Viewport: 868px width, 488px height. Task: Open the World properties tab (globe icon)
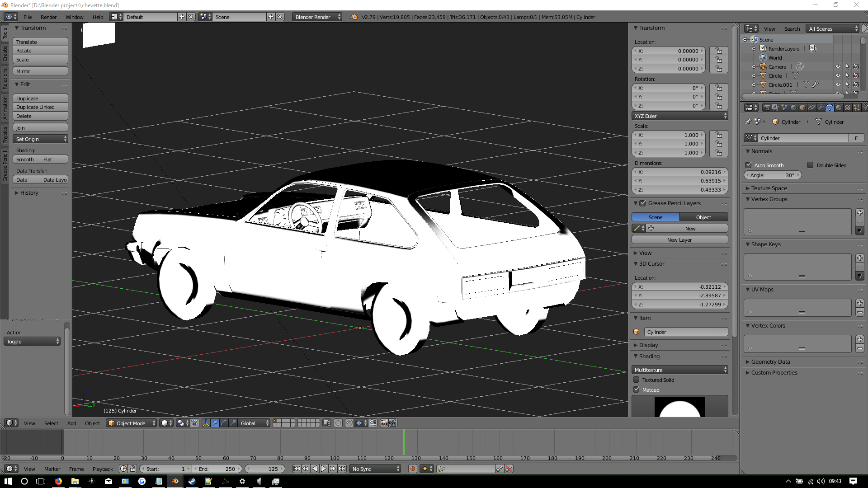793,108
